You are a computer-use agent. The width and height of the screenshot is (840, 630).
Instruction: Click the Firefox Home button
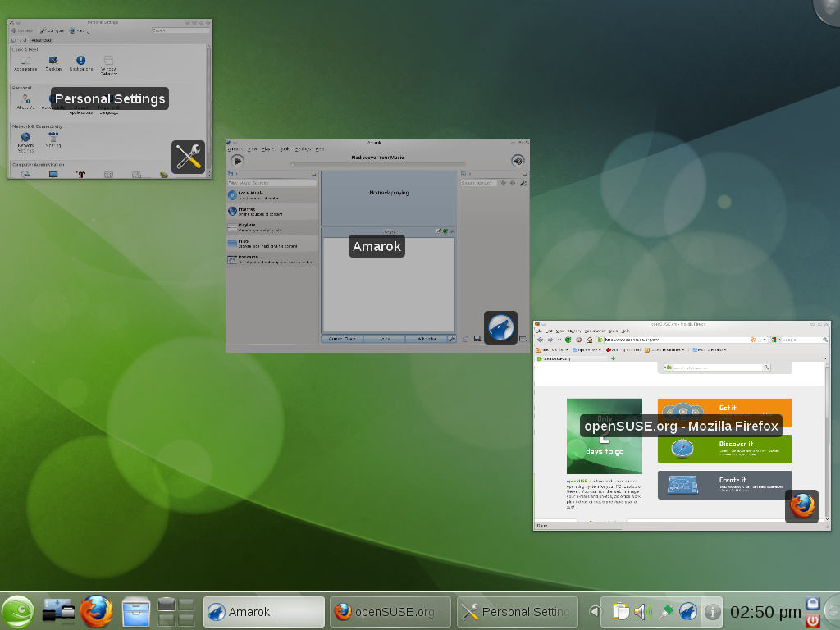588,340
